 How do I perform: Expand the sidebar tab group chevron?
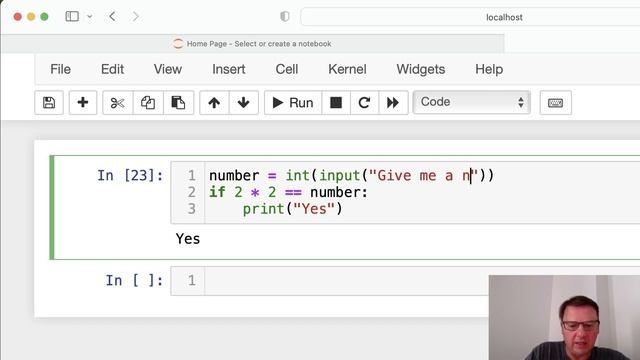pos(90,17)
